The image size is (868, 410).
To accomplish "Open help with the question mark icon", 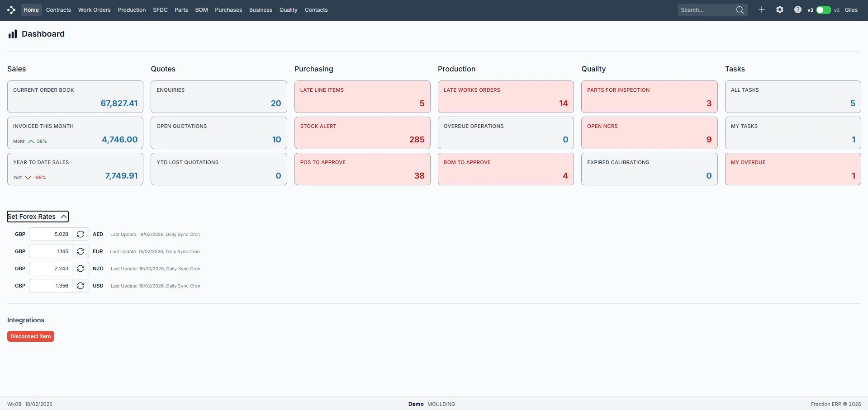I will tap(797, 10).
